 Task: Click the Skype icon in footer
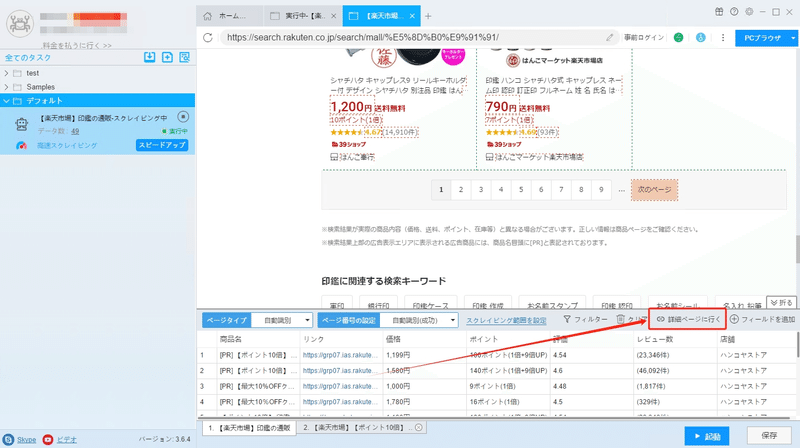pos(8,439)
